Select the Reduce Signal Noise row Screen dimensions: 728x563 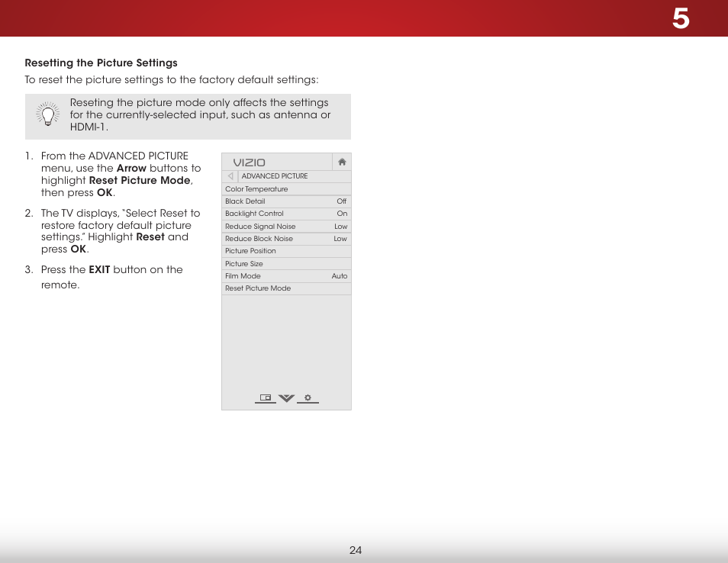point(286,227)
